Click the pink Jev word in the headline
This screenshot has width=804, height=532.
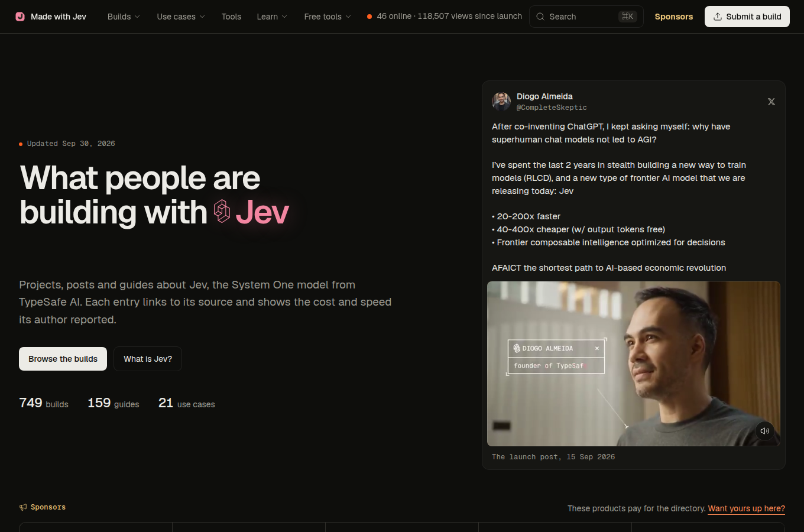[x=262, y=212]
